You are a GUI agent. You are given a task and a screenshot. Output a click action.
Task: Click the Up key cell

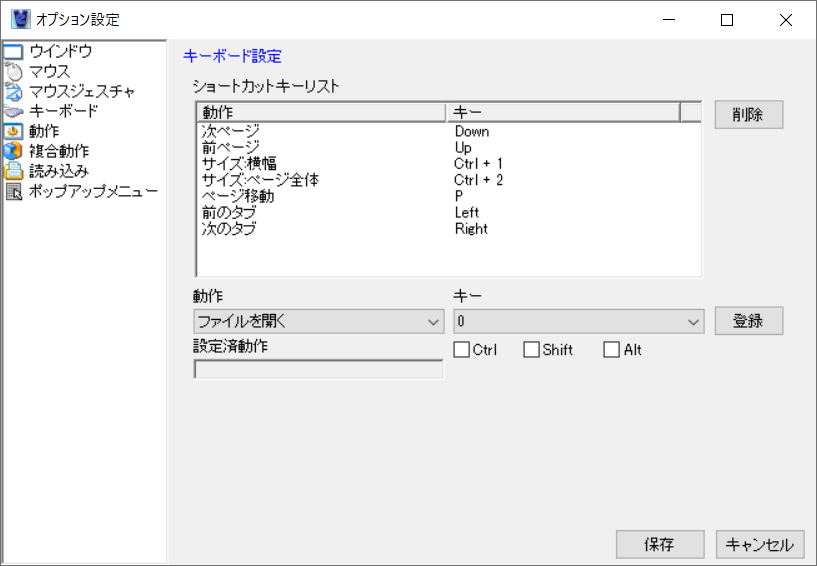point(463,147)
